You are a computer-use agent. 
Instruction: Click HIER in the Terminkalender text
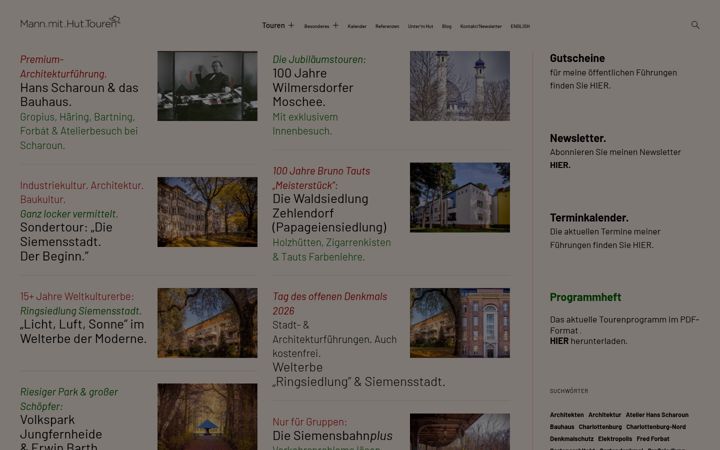642,245
